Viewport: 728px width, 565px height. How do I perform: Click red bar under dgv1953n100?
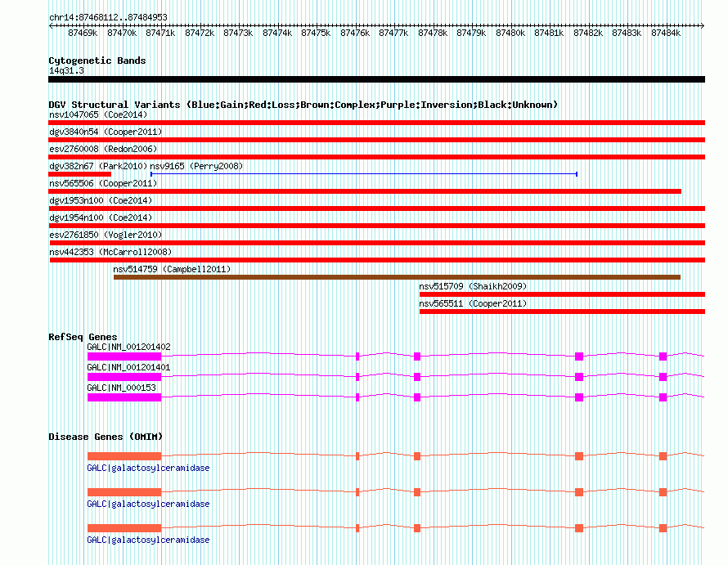376,209
